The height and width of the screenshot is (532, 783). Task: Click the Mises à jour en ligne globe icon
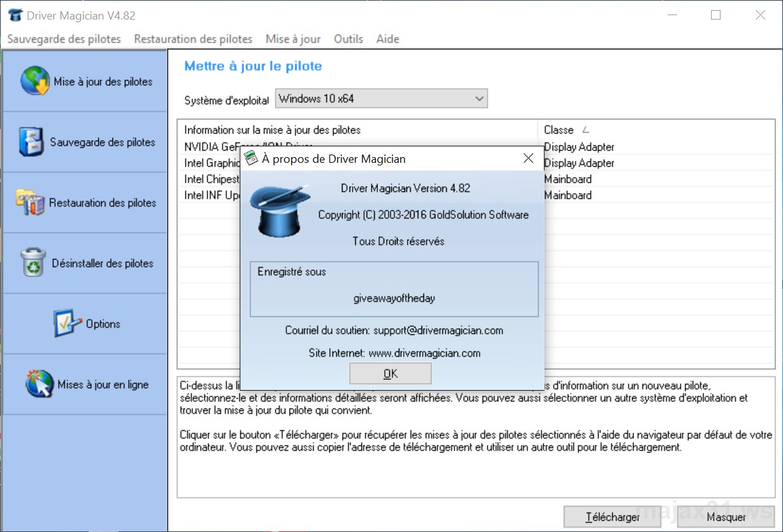[39, 384]
